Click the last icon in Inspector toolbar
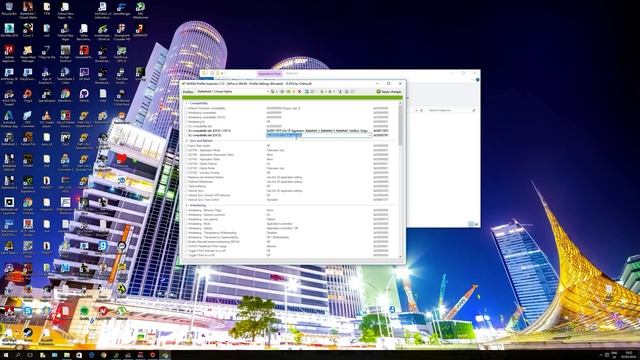Screen dimensions: 640x360 [352, 91]
